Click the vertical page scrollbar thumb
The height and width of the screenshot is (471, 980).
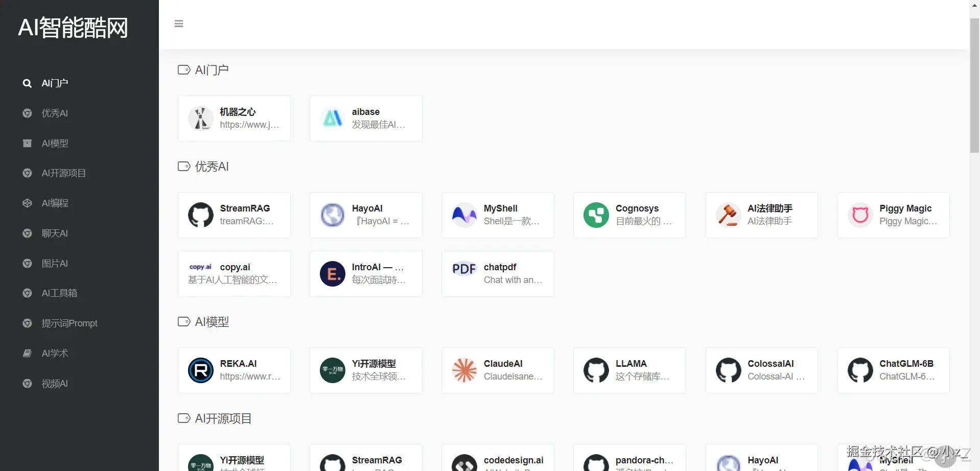pos(975,86)
